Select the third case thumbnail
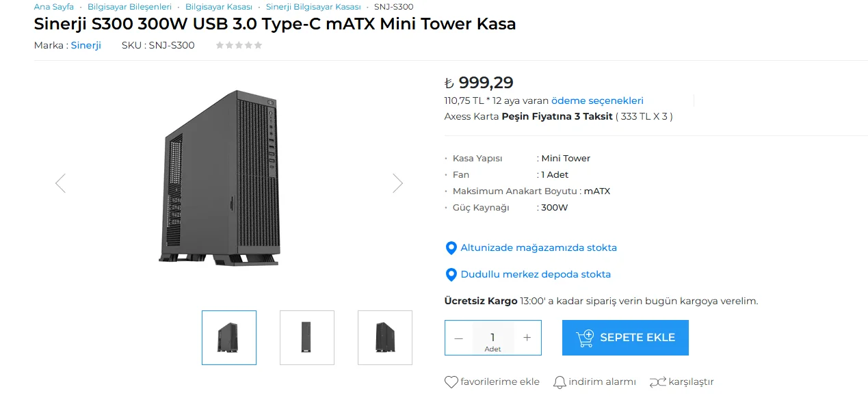 [x=385, y=338]
